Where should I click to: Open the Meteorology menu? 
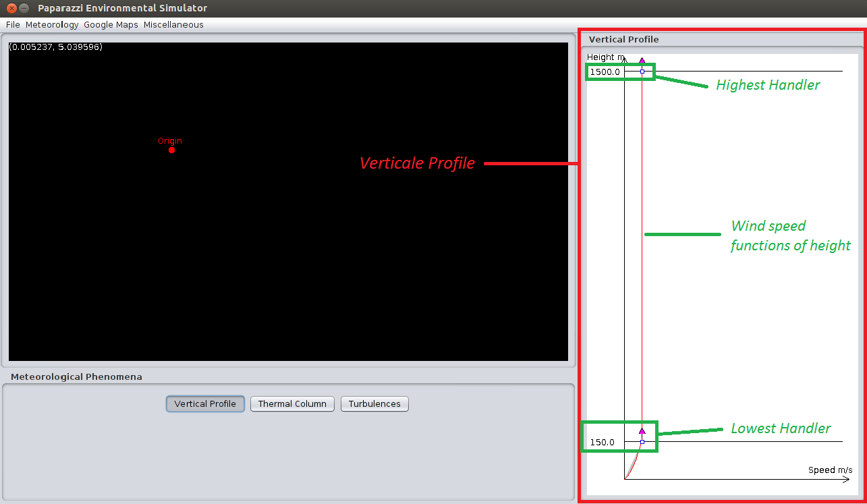pos(52,25)
